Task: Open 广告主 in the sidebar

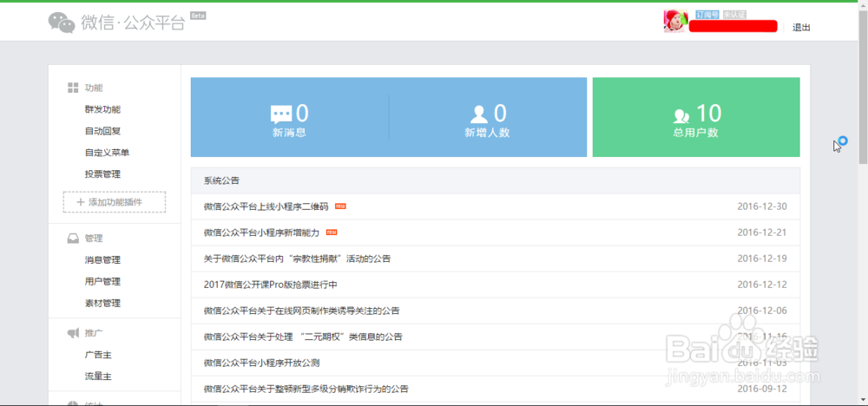Action: [x=98, y=355]
